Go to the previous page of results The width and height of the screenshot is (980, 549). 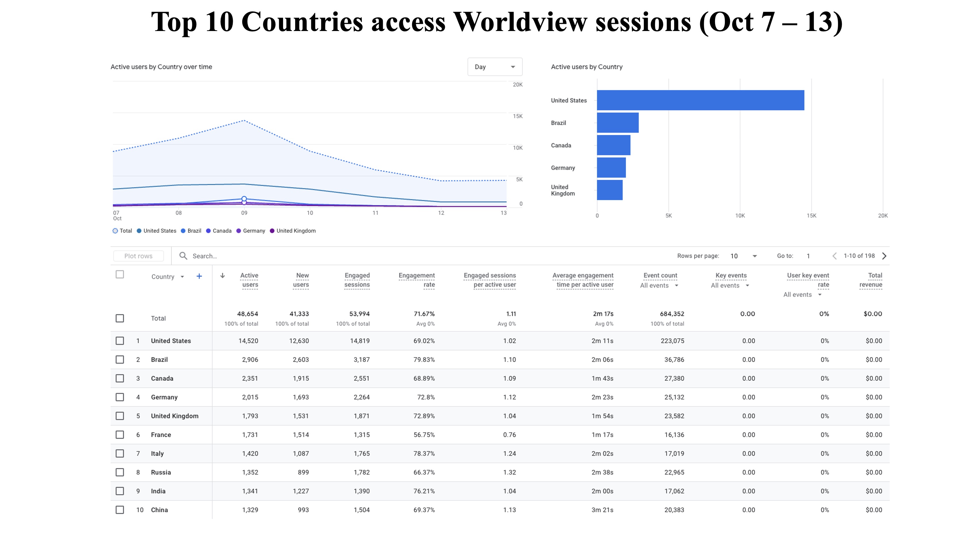[x=834, y=256]
